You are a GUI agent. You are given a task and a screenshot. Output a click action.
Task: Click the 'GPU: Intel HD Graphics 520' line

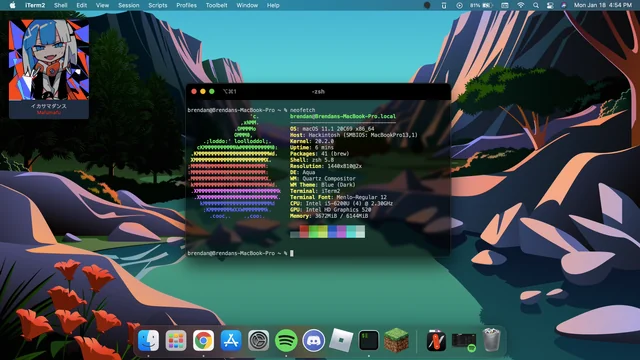(331, 209)
